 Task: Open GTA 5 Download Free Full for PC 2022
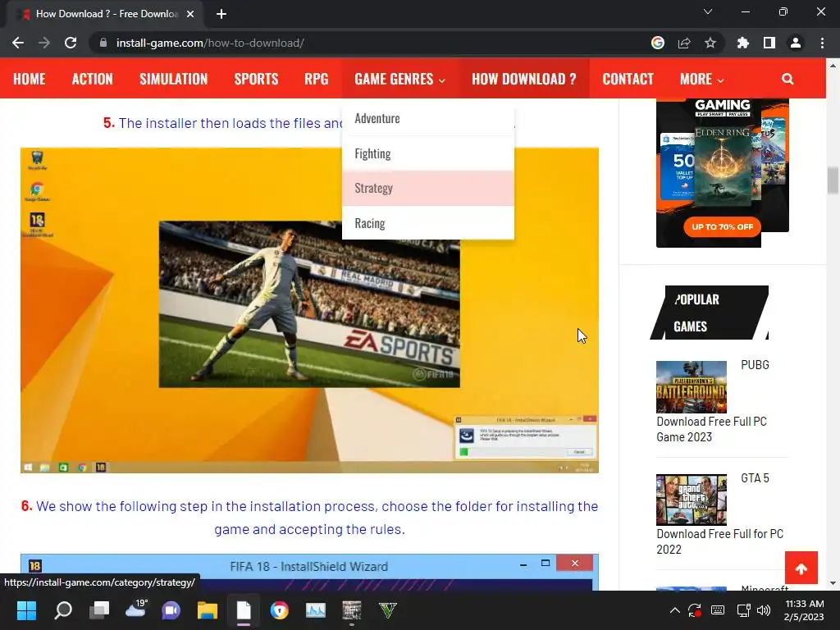pyautogui.click(x=719, y=541)
